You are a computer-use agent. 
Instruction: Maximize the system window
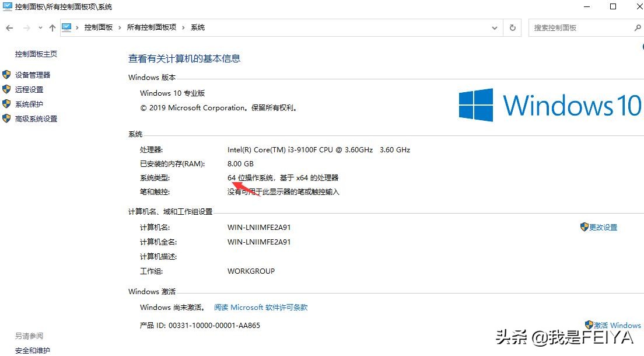613,6
